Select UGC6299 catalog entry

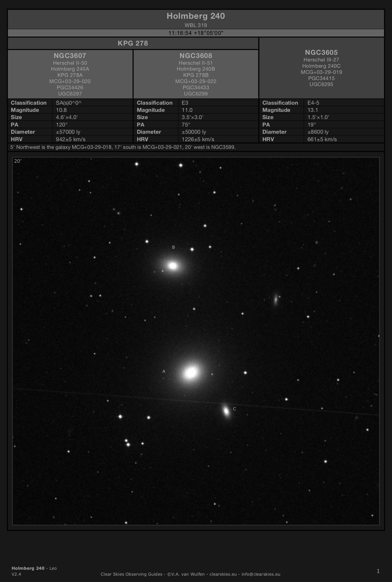196,94
